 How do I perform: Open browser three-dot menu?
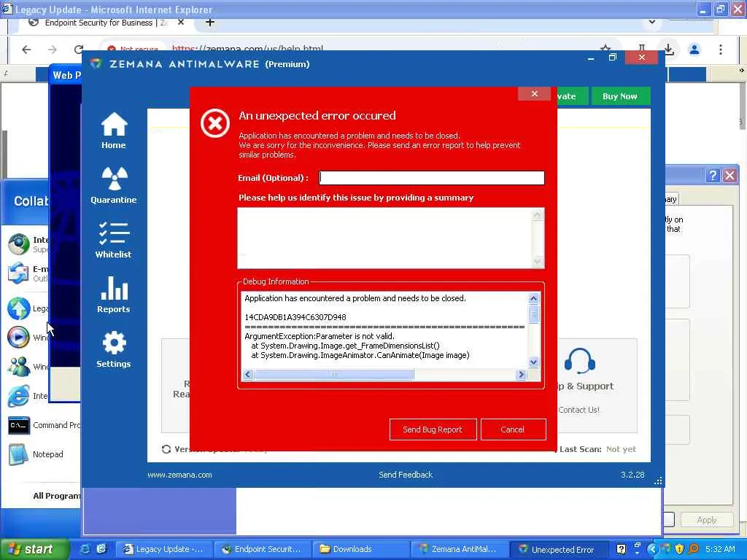point(720,49)
